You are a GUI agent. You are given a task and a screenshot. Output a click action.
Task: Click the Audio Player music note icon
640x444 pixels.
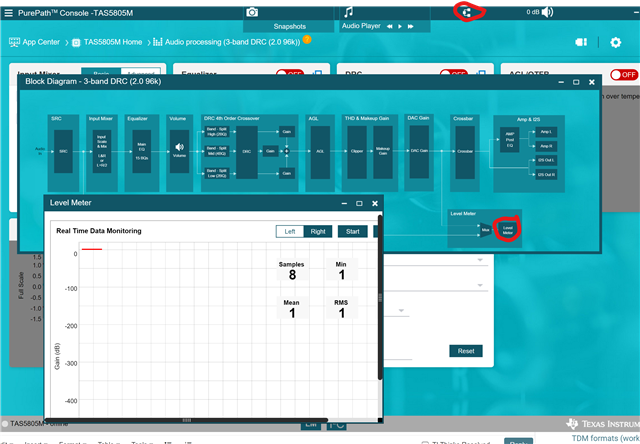[348, 12]
